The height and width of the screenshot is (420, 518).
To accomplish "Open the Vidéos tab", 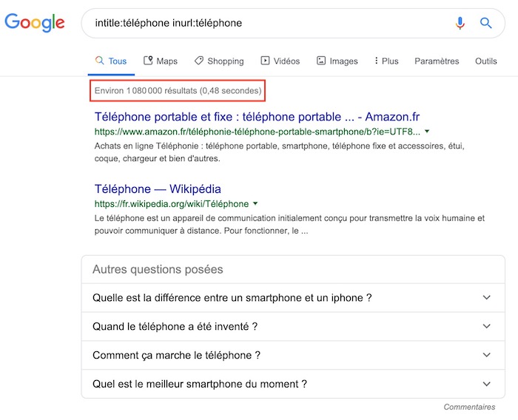I will pos(280,61).
